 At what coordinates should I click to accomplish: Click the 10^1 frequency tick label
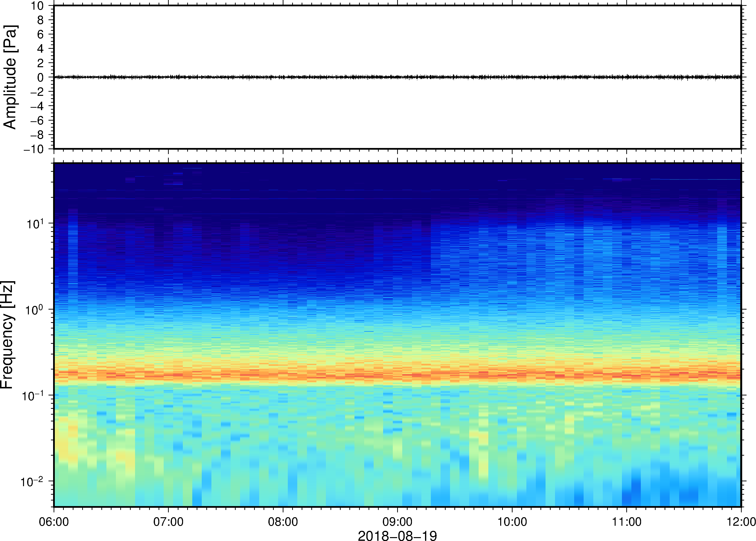35,223
